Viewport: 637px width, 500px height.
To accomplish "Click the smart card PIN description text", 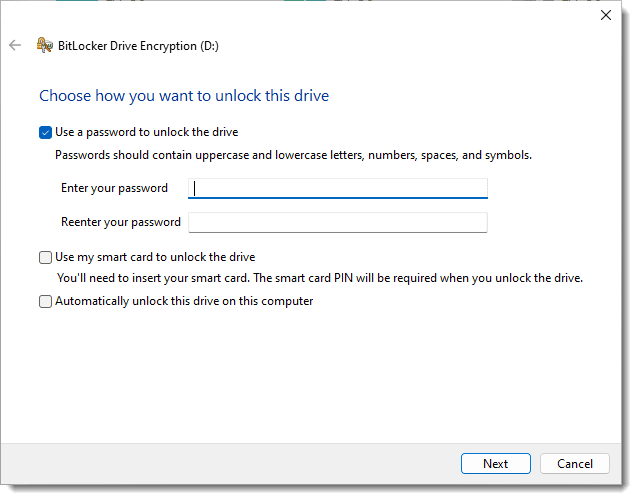I will [320, 278].
